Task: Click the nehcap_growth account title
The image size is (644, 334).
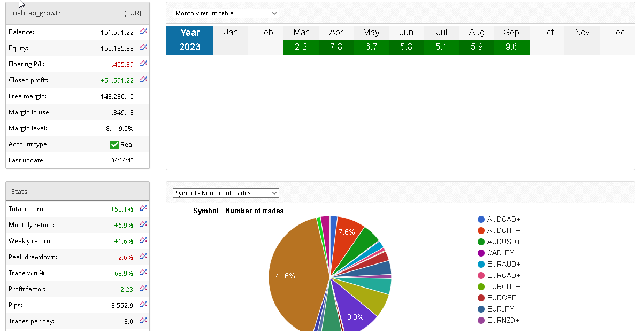Action: point(37,13)
